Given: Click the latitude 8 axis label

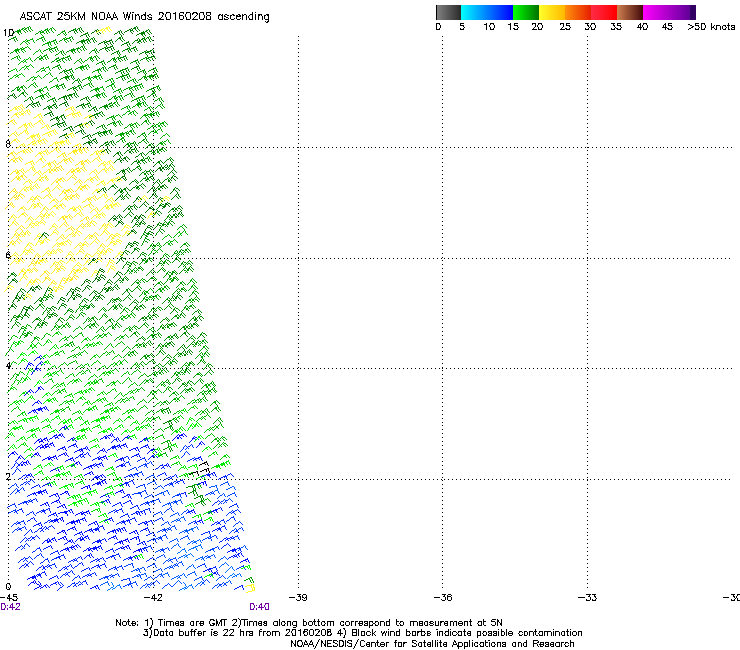Looking at the screenshot, I should point(8,144).
